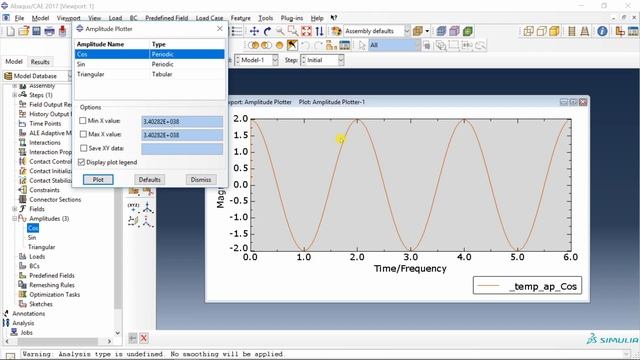640x360 pixels.
Task: Click the previous-step back icon in prompt area
Action: click(x=133, y=338)
